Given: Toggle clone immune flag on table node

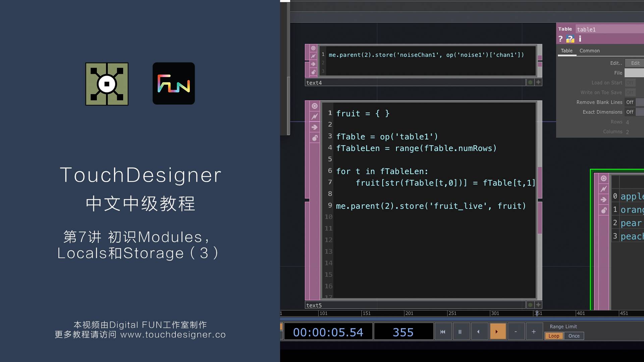Looking at the screenshot, I should tap(604, 189).
